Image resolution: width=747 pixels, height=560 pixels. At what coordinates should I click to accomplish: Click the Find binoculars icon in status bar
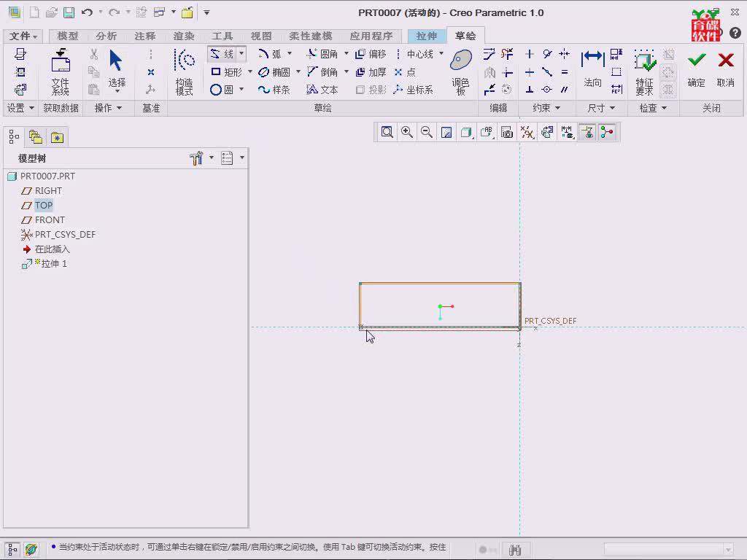click(x=514, y=550)
